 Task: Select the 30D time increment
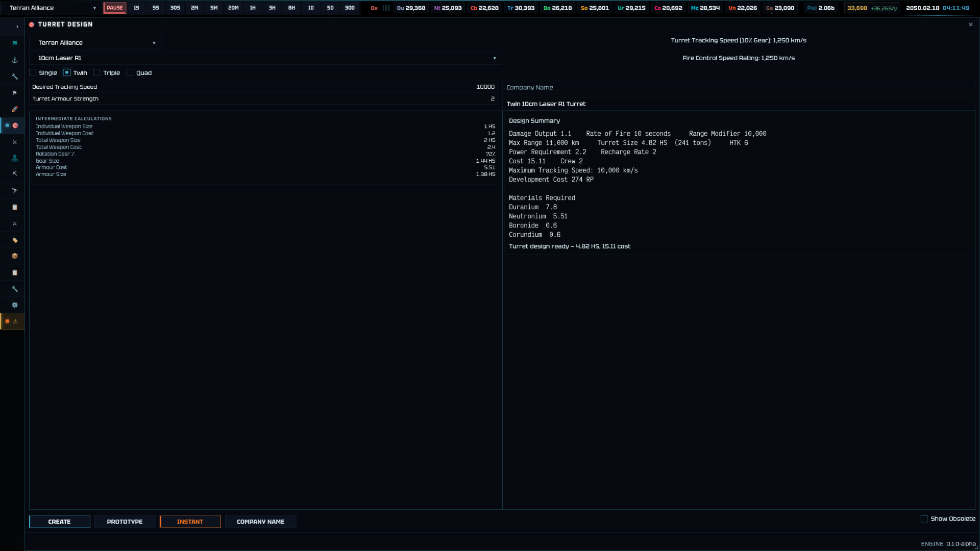tap(350, 8)
